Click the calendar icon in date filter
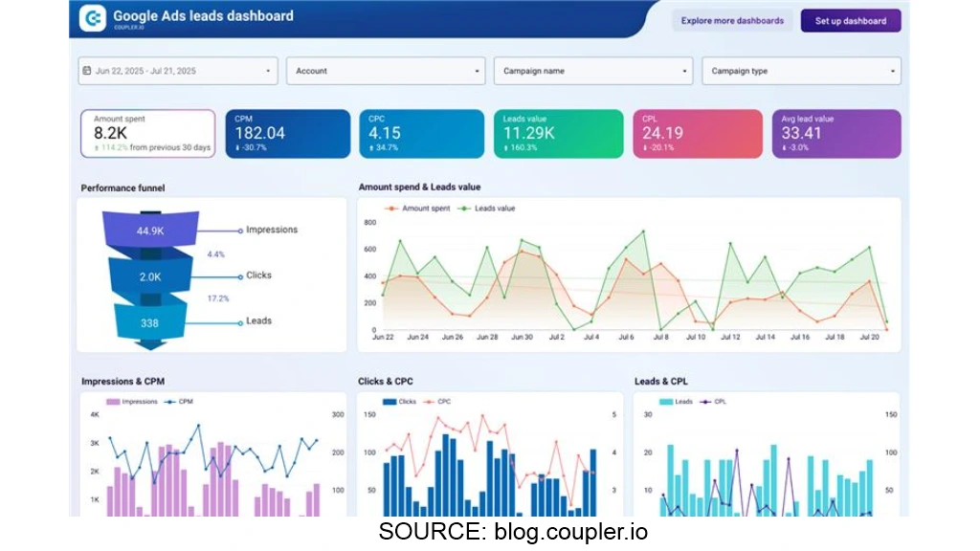The image size is (980, 551). [x=87, y=71]
